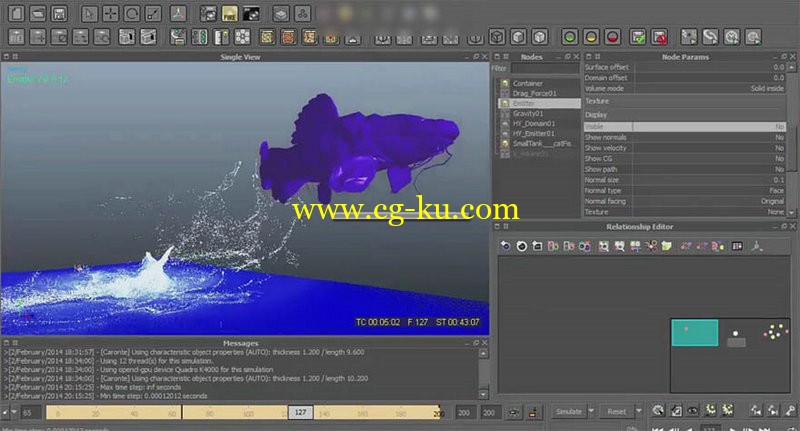Open the Volume mode Solid inside dropdown

pyautogui.click(x=709, y=88)
